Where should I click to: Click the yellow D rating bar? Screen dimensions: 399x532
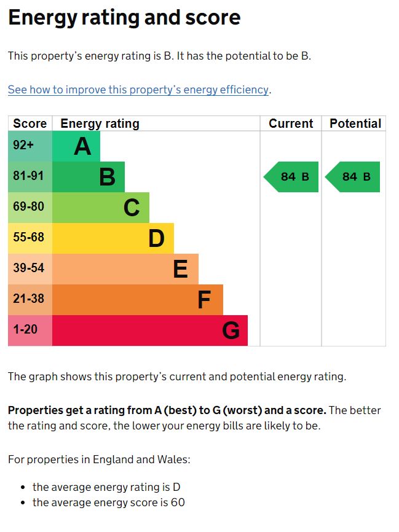coord(113,238)
